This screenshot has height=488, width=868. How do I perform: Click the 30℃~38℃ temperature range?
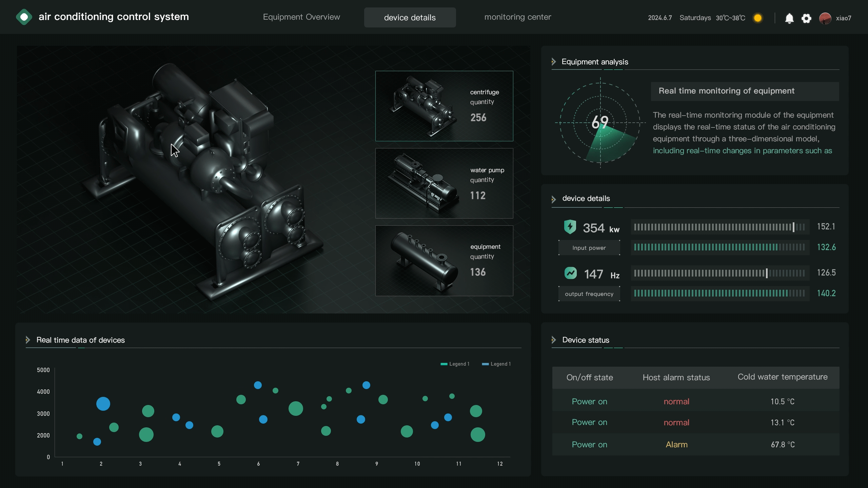click(730, 18)
